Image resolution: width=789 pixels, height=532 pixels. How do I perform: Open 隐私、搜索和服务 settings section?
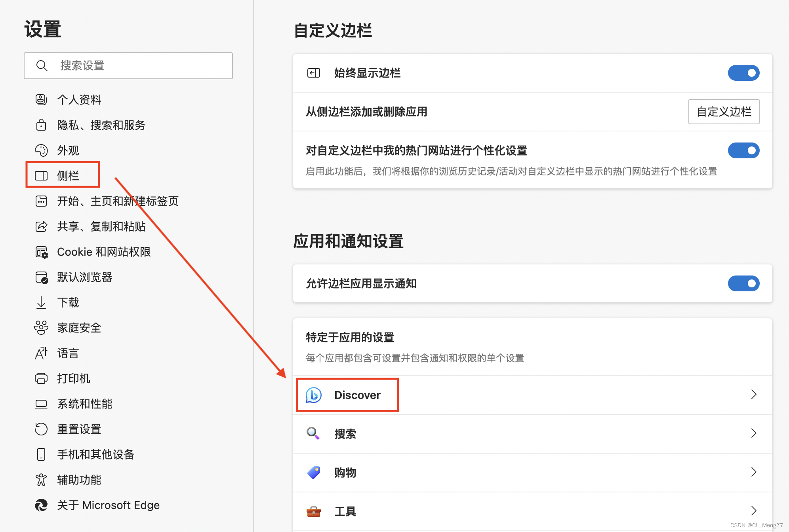[x=101, y=125]
